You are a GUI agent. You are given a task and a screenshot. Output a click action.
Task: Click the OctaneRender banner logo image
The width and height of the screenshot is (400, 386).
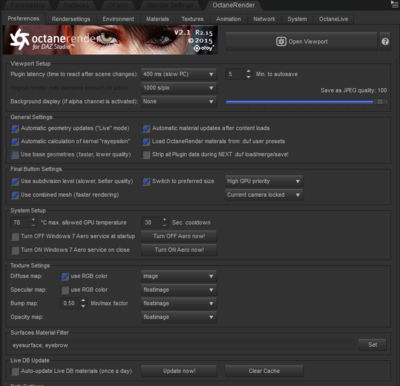pyautogui.click(x=110, y=40)
